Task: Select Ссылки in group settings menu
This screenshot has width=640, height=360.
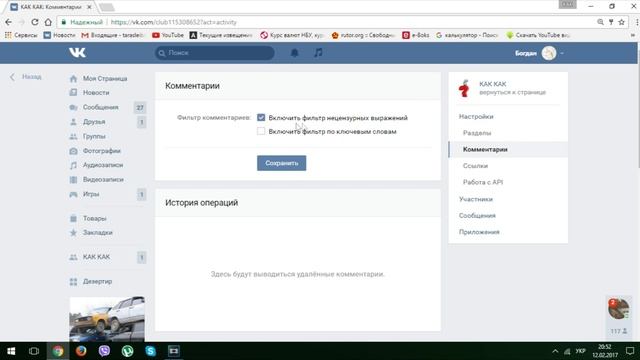Action: tap(475, 166)
